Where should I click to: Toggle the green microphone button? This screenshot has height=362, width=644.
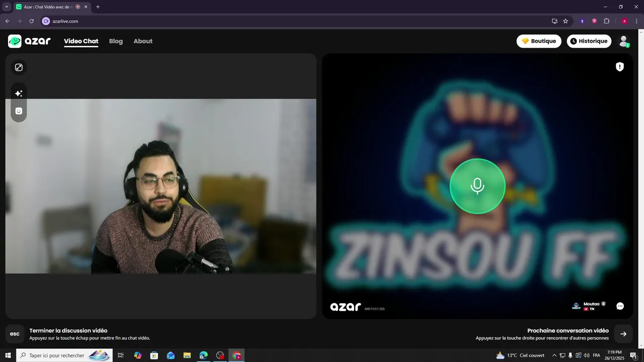pos(477,186)
